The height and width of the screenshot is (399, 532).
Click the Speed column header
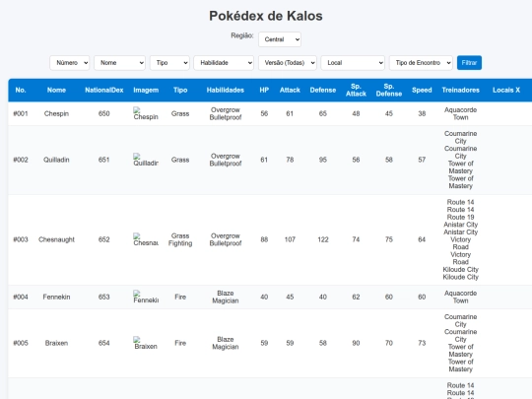pyautogui.click(x=422, y=90)
